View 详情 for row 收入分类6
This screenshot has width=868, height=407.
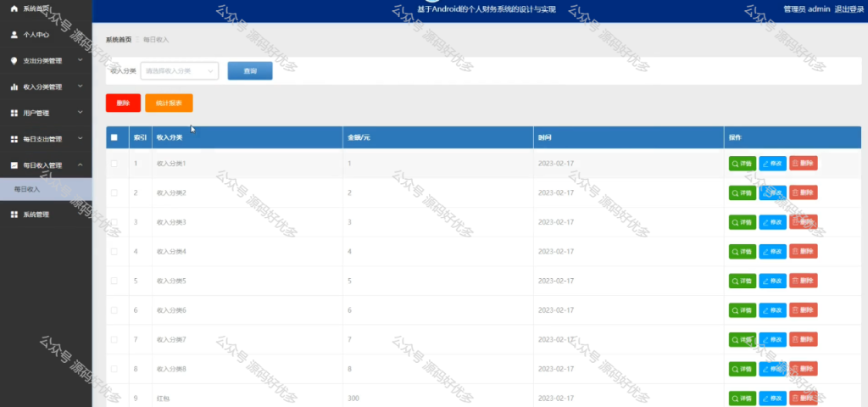pyautogui.click(x=743, y=310)
